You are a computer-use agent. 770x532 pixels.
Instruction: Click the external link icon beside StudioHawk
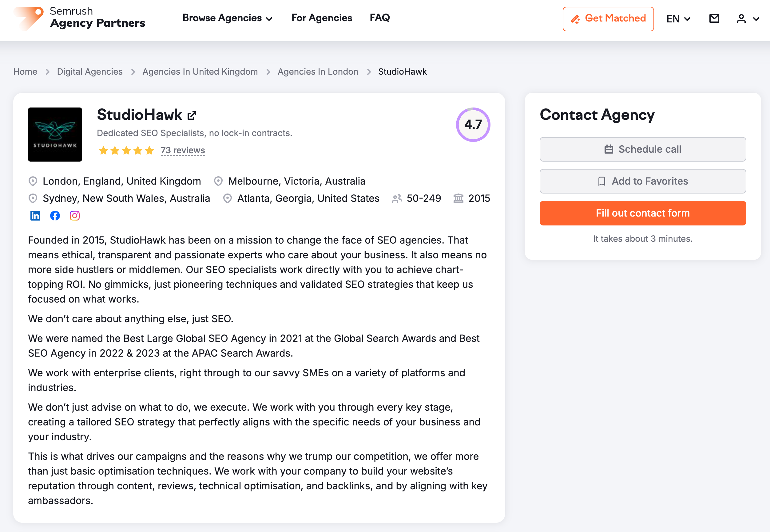(x=192, y=115)
